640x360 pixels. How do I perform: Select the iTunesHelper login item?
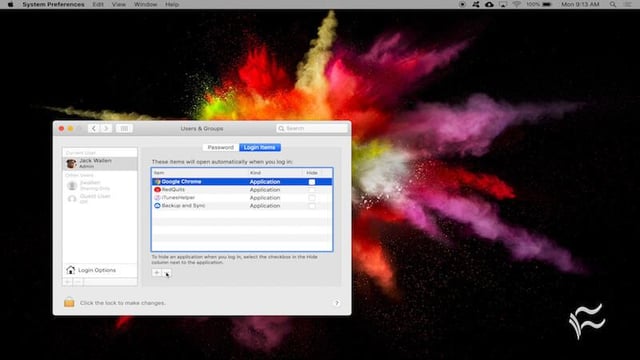(242, 198)
